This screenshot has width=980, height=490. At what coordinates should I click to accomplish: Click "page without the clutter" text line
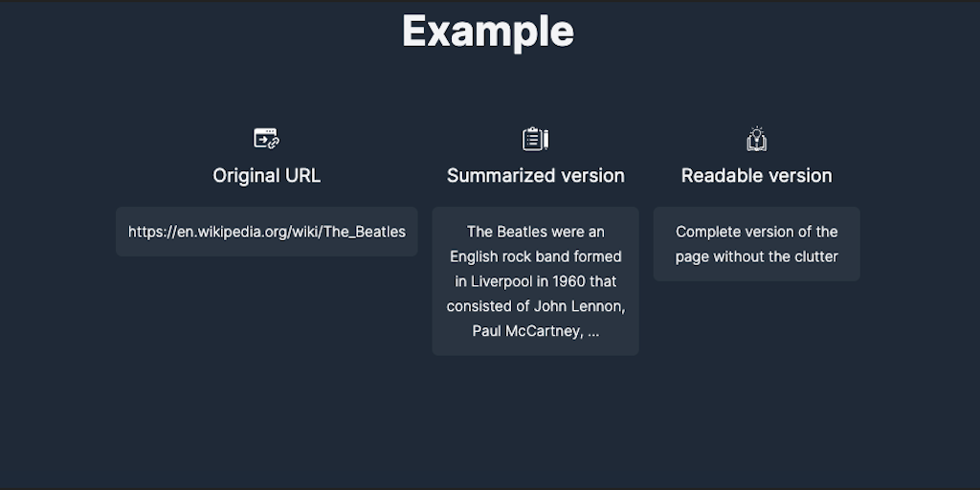click(x=756, y=256)
